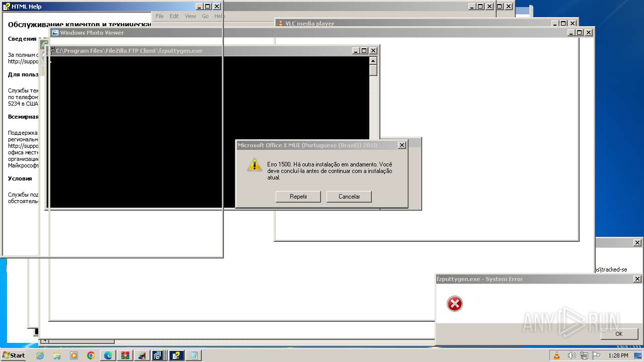Click the up arrow of the fzputtygen console scrollbar
644x362 pixels.
(x=373, y=61)
